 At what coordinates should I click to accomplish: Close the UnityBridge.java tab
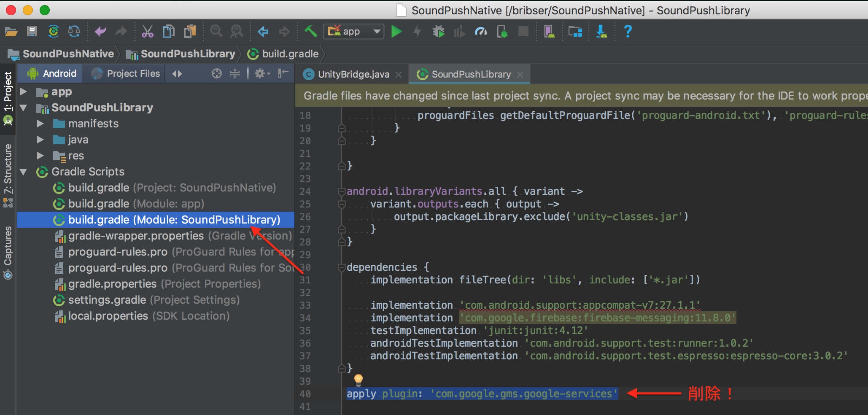(399, 75)
